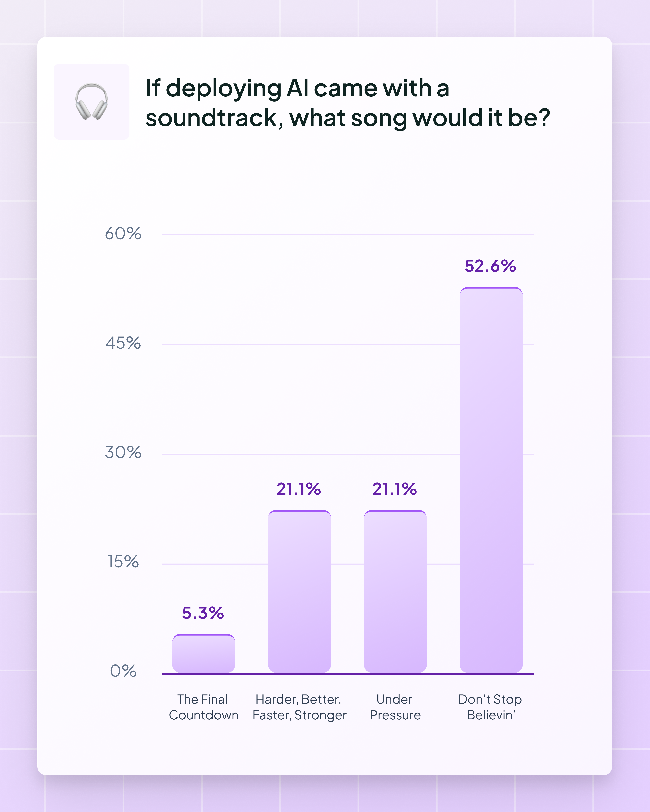Select 'Don't Stop Believin'' x-axis label
The image size is (650, 812).
(x=490, y=707)
